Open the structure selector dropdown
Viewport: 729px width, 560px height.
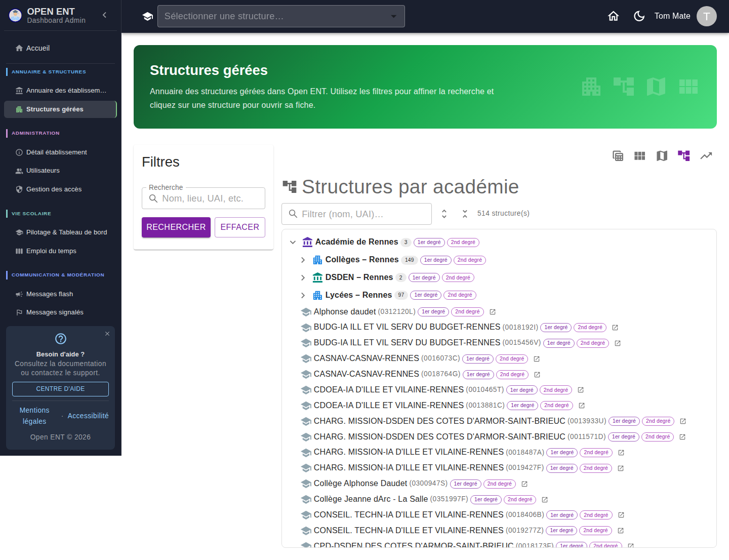tap(281, 16)
